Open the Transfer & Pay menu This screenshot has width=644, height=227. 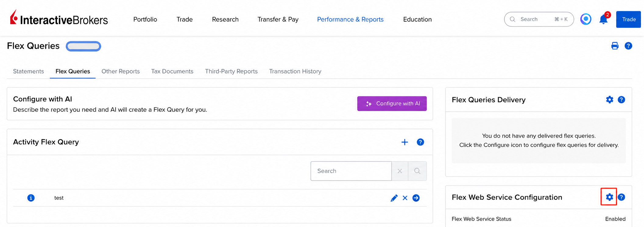278,20
